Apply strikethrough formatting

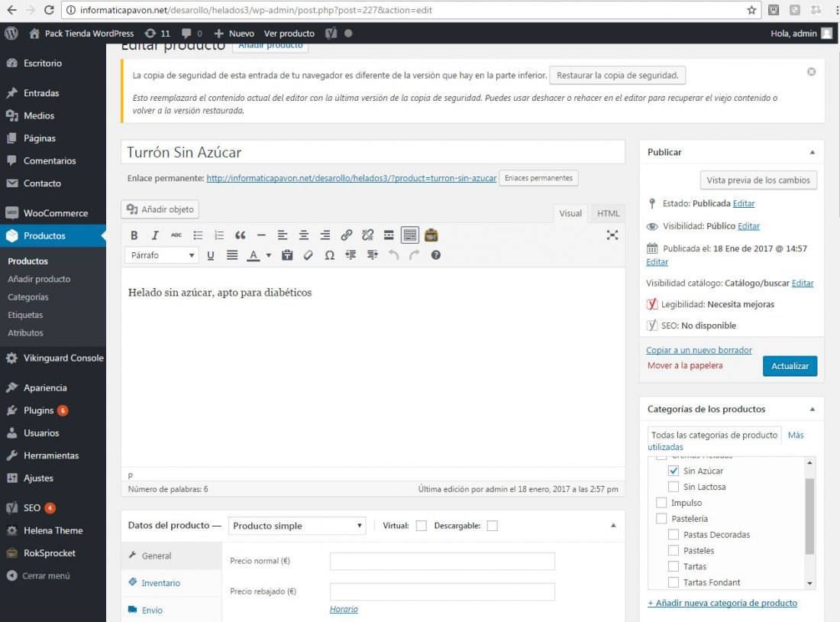[176, 235]
